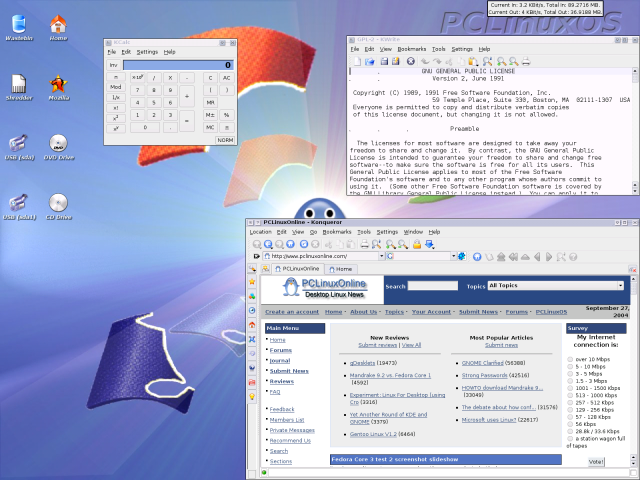Click the Print icon in KWrite toolbar
This screenshot has height=480, width=640.
[x=526, y=61]
